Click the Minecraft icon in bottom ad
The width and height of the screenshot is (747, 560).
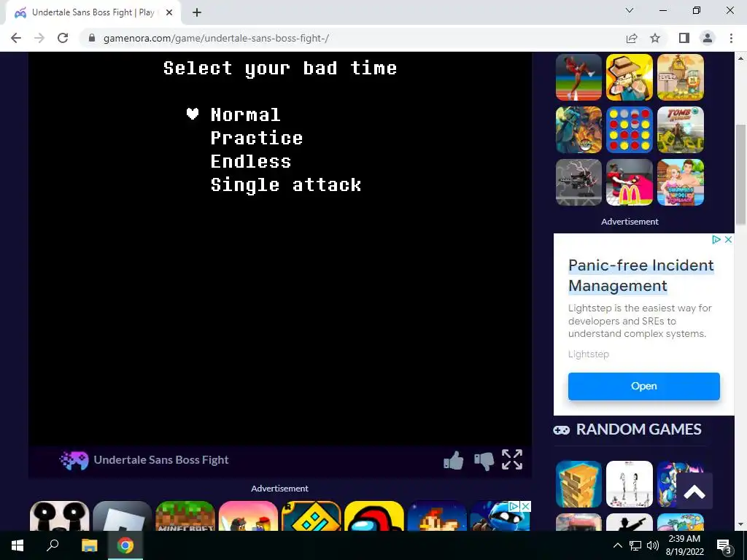click(x=185, y=516)
